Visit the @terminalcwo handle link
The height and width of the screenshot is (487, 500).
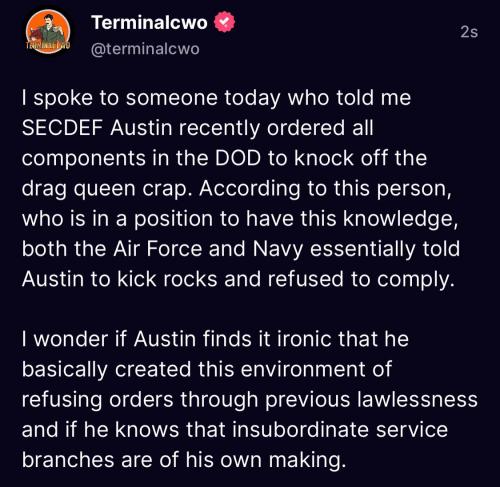[x=145, y=49]
